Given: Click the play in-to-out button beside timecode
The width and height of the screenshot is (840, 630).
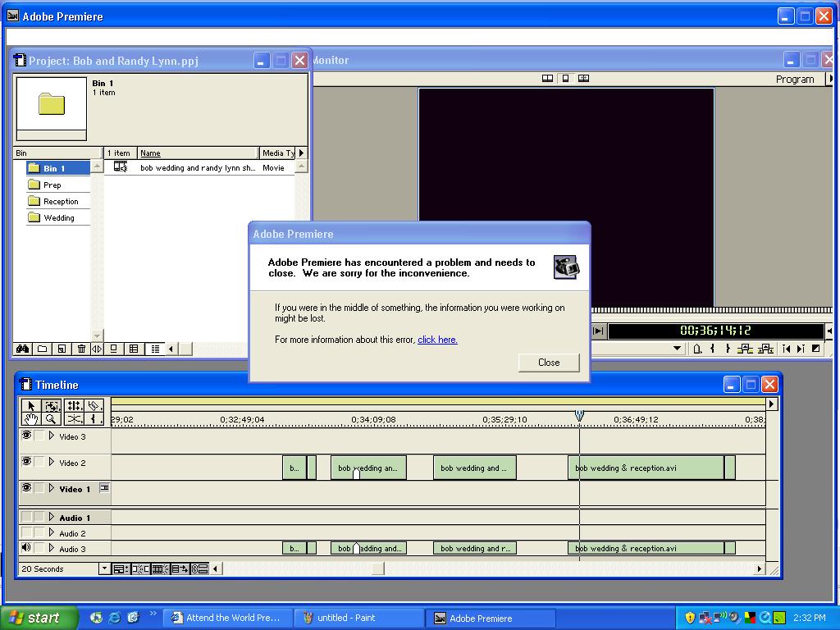Looking at the screenshot, I should 598,331.
